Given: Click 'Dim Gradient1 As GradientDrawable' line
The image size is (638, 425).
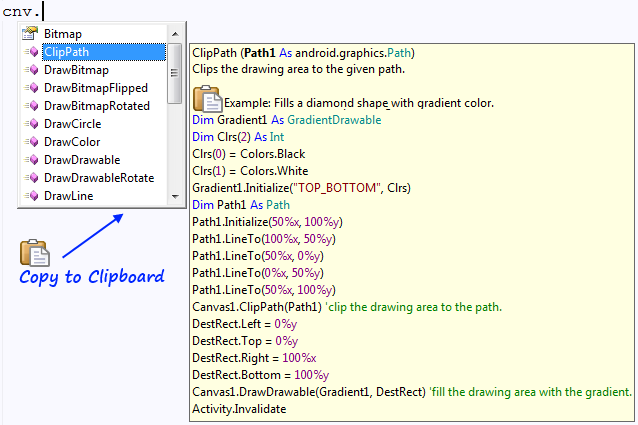Looking at the screenshot, I should pos(286,120).
